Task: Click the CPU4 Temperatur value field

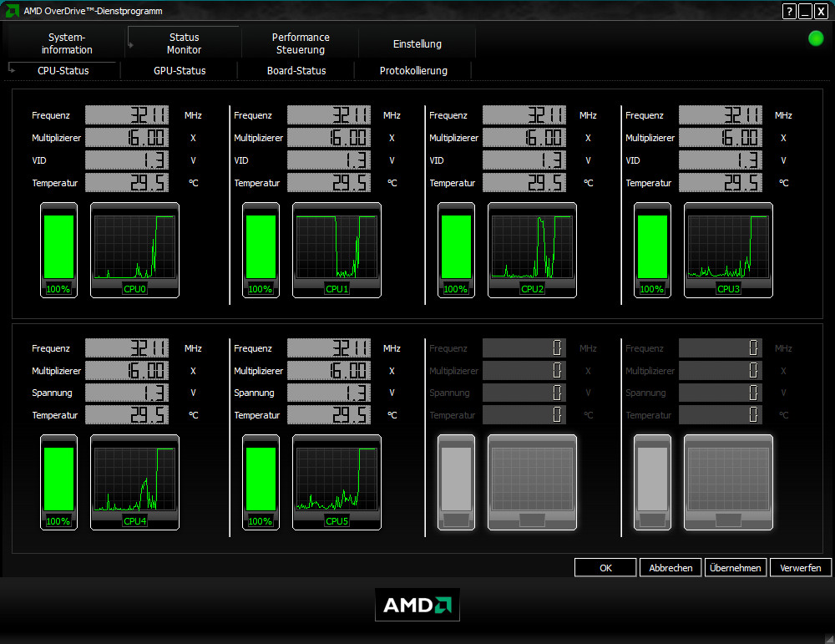Action: pyautogui.click(x=127, y=415)
